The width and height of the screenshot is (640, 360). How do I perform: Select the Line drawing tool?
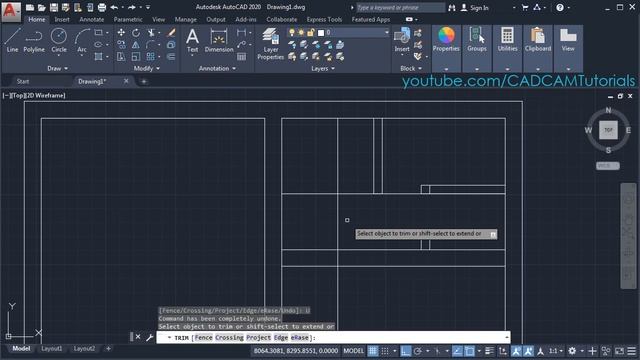click(12, 40)
